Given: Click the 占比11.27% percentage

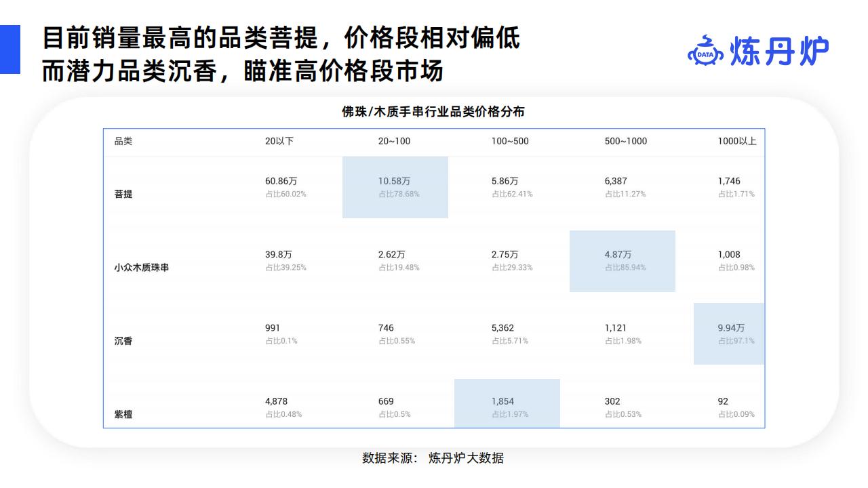Looking at the screenshot, I should (x=625, y=194).
